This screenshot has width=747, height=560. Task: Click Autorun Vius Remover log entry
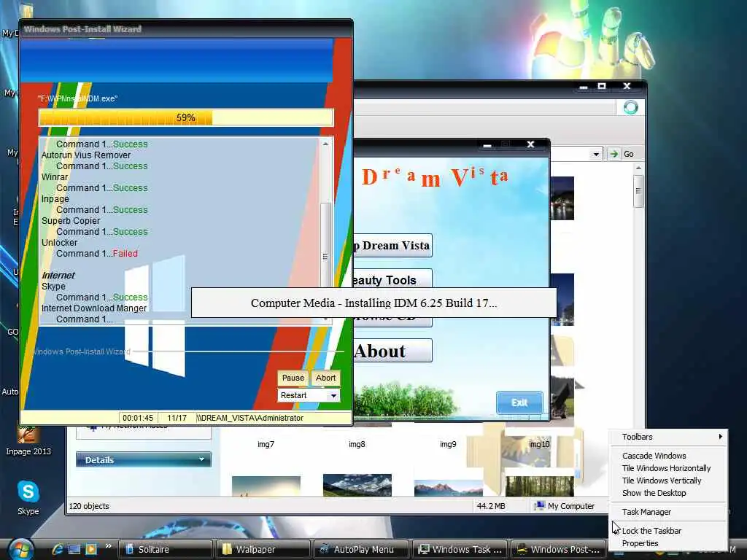point(86,155)
